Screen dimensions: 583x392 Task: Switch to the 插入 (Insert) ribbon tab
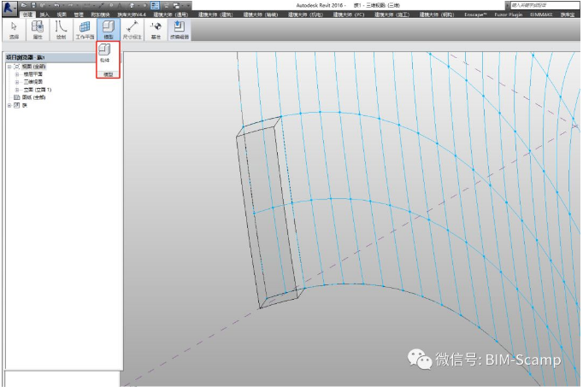(44, 15)
